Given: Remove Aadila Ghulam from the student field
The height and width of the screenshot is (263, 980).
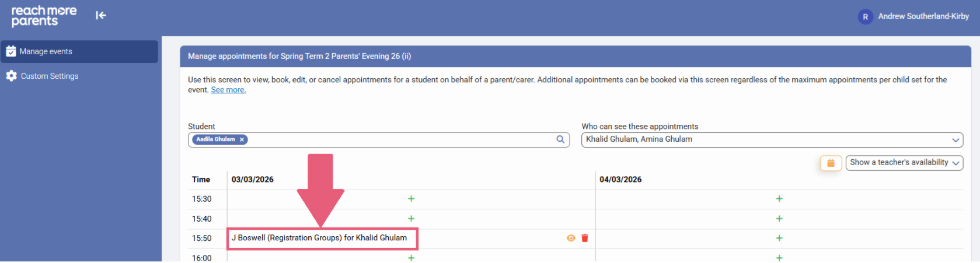Looking at the screenshot, I should pyautogui.click(x=242, y=140).
